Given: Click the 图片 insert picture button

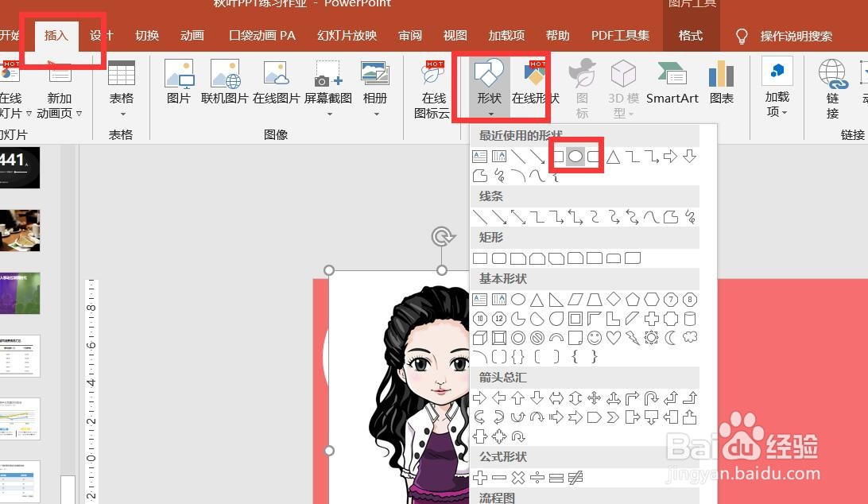Looking at the screenshot, I should 179,82.
